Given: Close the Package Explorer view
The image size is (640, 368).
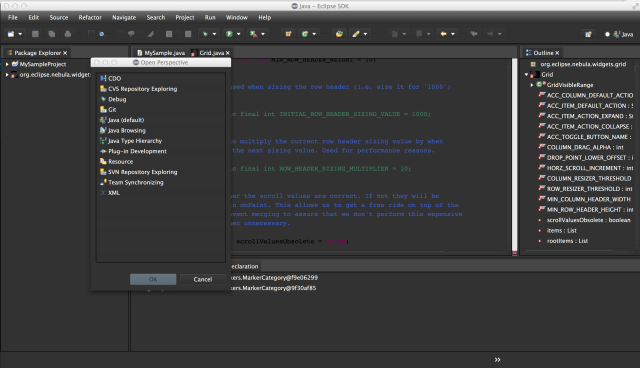Looking at the screenshot, I should pyautogui.click(x=65, y=53).
